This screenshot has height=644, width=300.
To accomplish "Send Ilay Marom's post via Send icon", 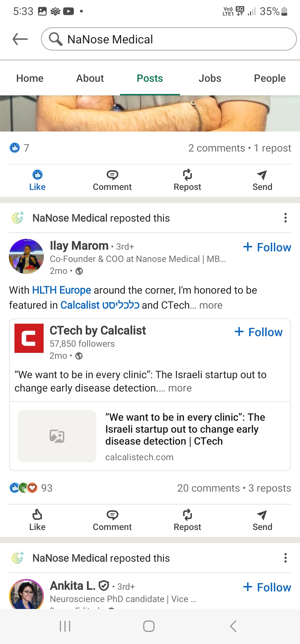I will 262,520.
